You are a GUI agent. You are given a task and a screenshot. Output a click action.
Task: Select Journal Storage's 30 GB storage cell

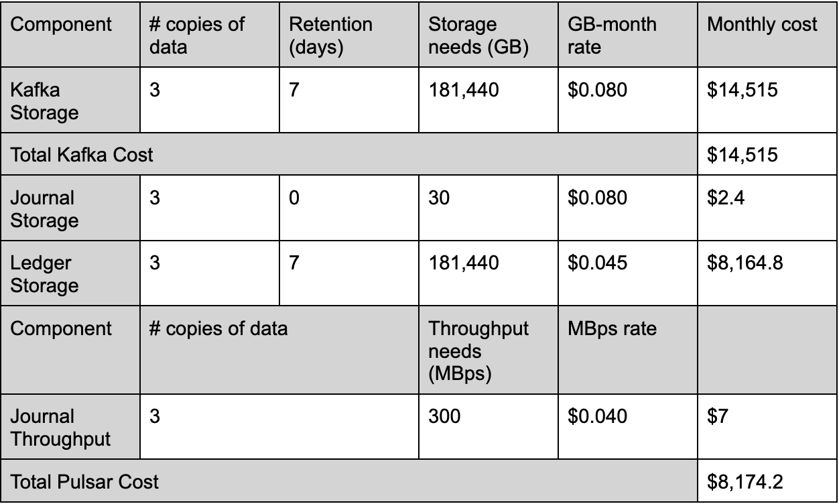[x=440, y=198]
